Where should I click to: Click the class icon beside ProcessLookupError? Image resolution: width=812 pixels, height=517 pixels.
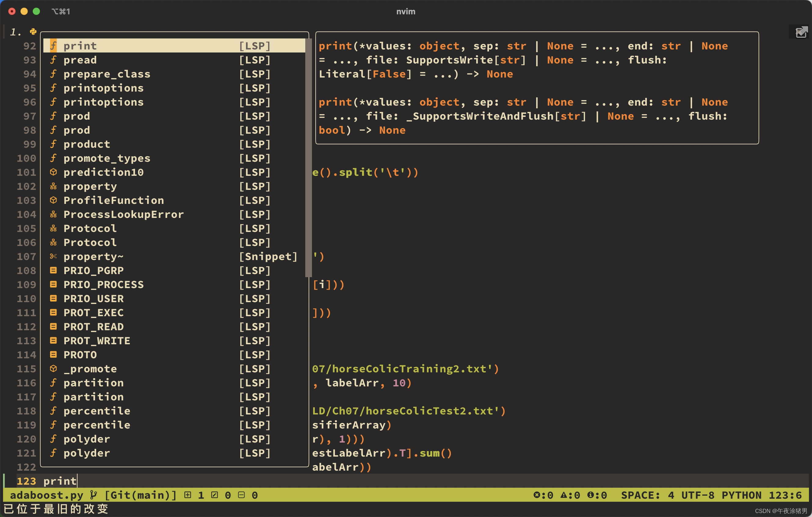(53, 214)
